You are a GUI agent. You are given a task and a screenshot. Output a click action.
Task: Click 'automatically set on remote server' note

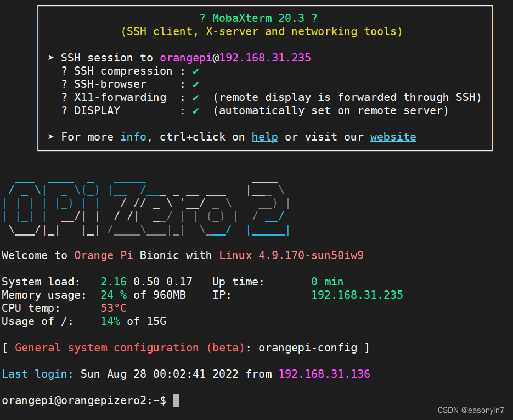coord(330,111)
